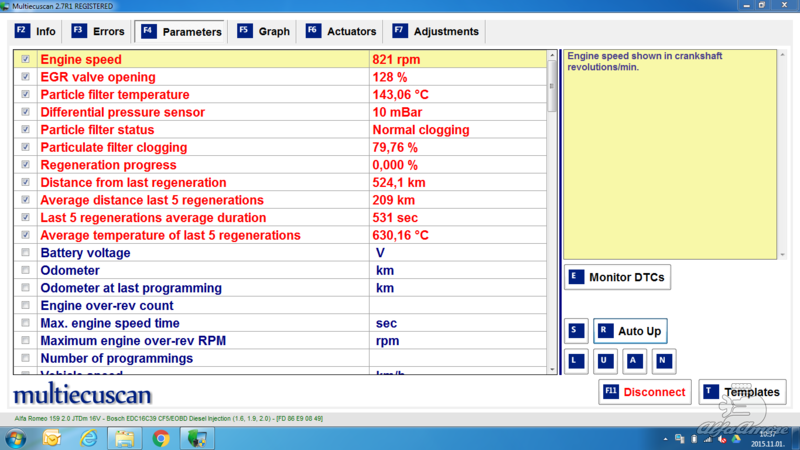
Task: Click the S key button
Action: click(576, 331)
